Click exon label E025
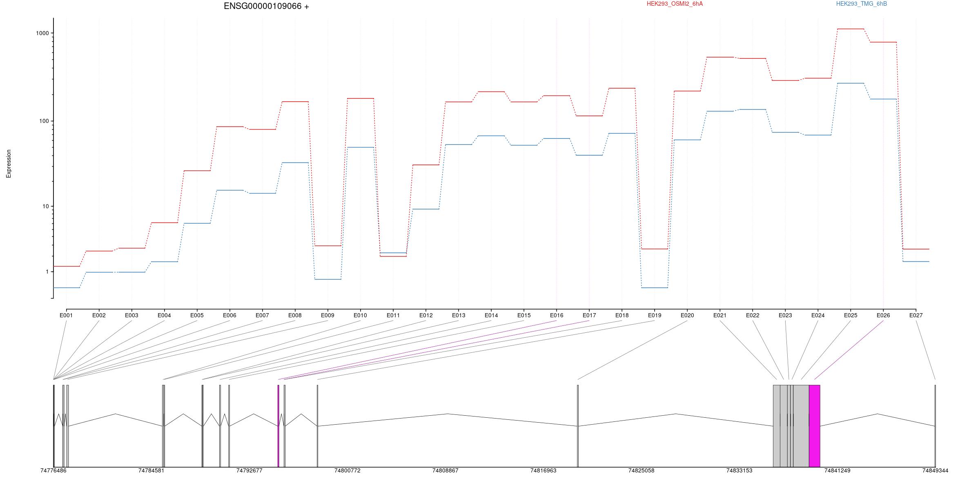The width and height of the screenshot is (980, 490). [851, 316]
